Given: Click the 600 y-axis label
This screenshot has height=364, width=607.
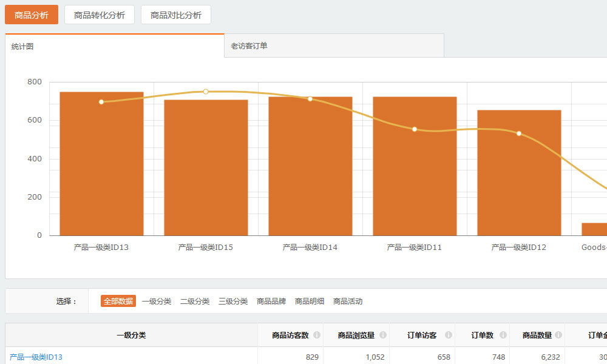Looking at the screenshot, I should 35,120.
